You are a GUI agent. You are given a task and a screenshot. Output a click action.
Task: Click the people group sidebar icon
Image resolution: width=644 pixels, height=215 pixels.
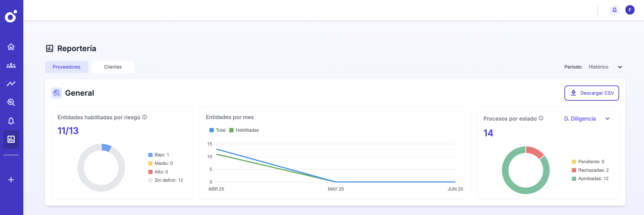coord(11,66)
